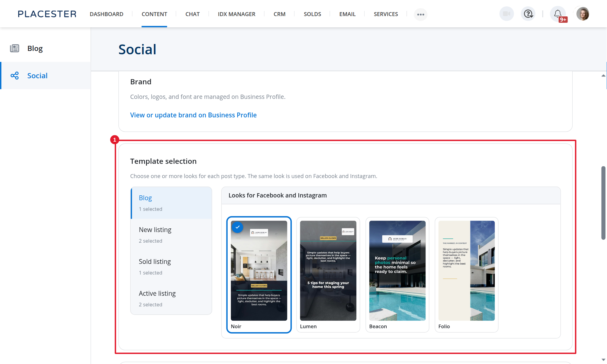Click the scroll down arrow
Viewport: 607px width, 364px height.
click(x=603, y=360)
